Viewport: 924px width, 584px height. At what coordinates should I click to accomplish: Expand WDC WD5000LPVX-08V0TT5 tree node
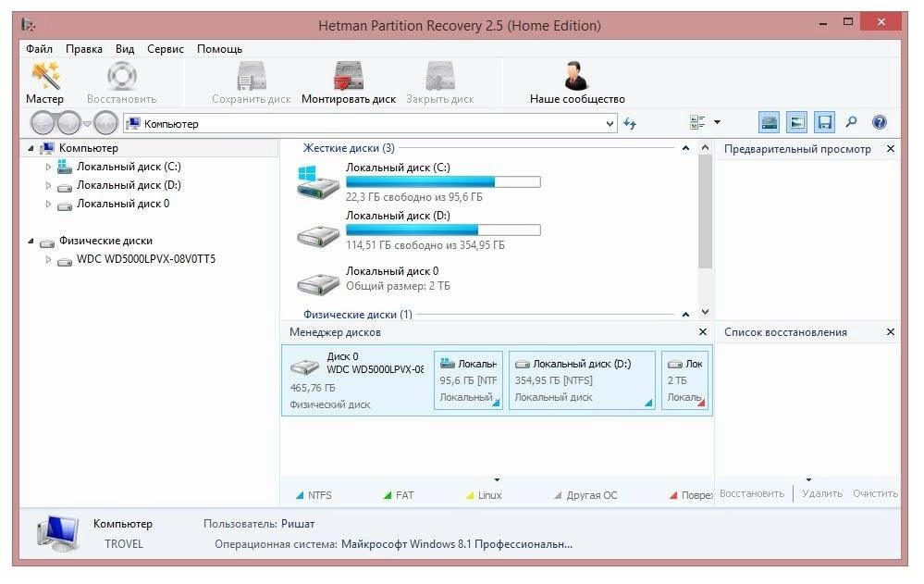click(48, 259)
